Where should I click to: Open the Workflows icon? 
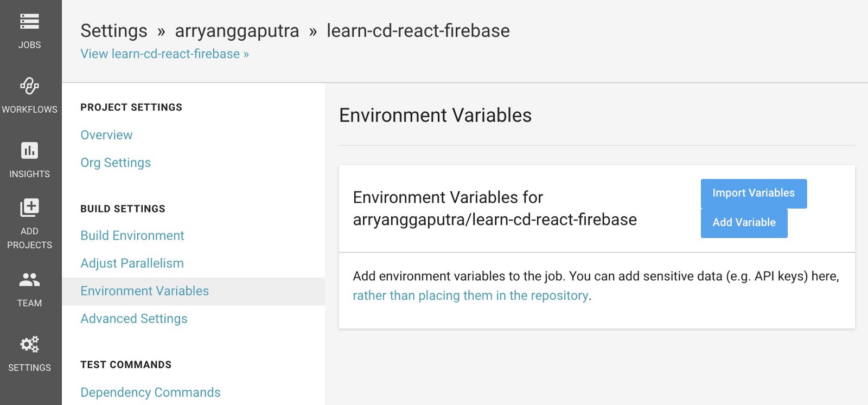29,86
